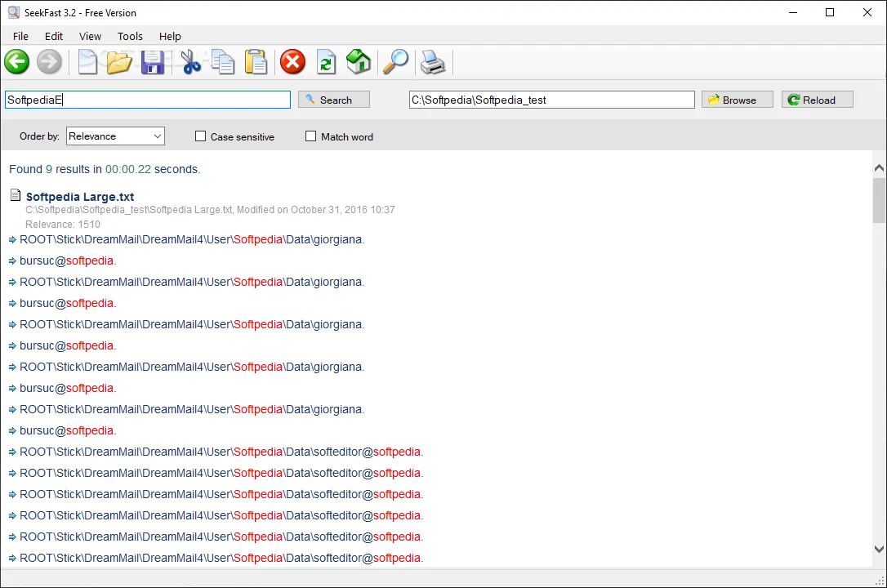Click the Browse button
Image resolution: width=887 pixels, height=588 pixels.
pyautogui.click(x=737, y=100)
